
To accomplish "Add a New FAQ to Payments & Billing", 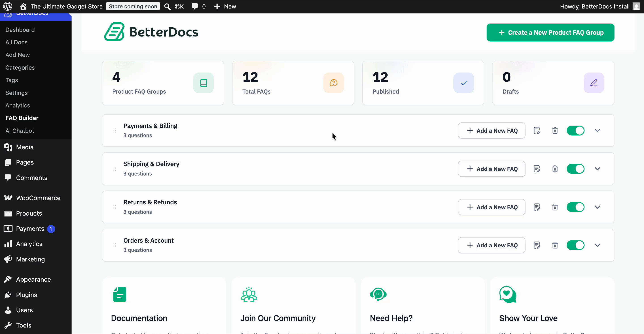I will [x=491, y=131].
